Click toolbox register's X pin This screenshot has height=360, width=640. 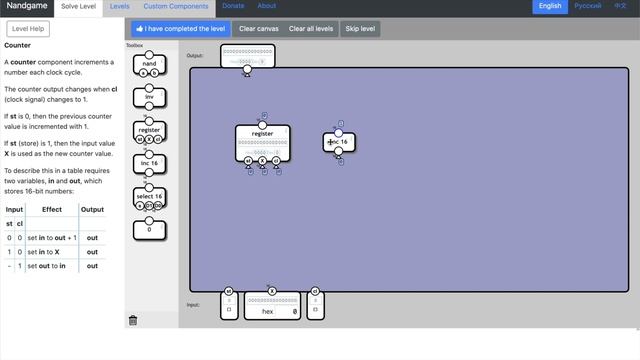point(149,140)
